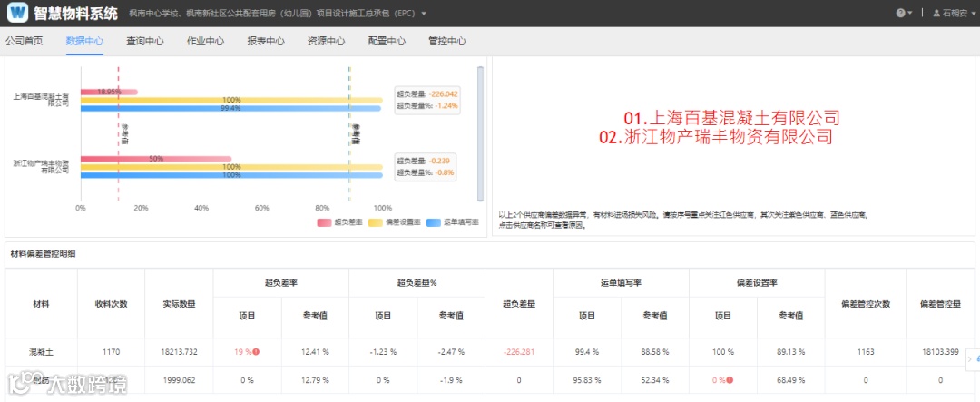Image resolution: width=980 pixels, height=402 pixels.
Task: Click the 1999.062 quantity cell
Action: [179, 379]
